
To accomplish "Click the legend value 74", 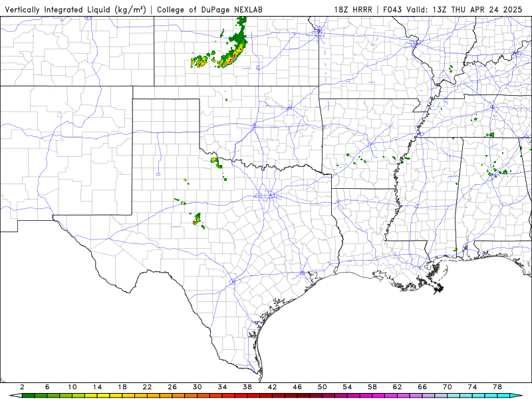I will 472,387.
